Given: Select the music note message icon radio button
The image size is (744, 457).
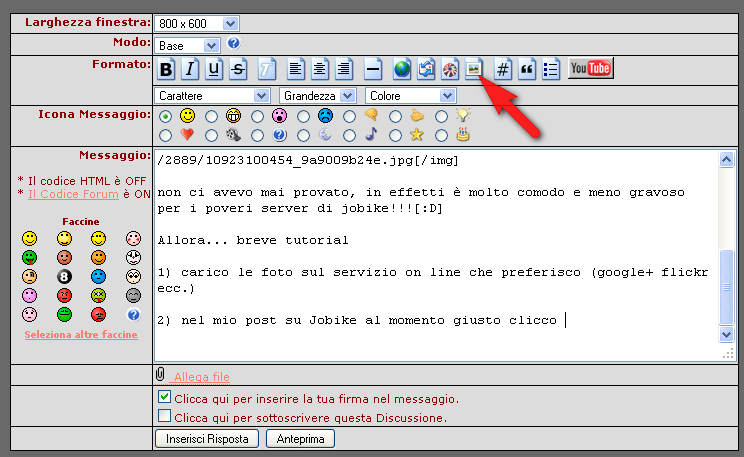Looking at the screenshot, I should pos(349,136).
